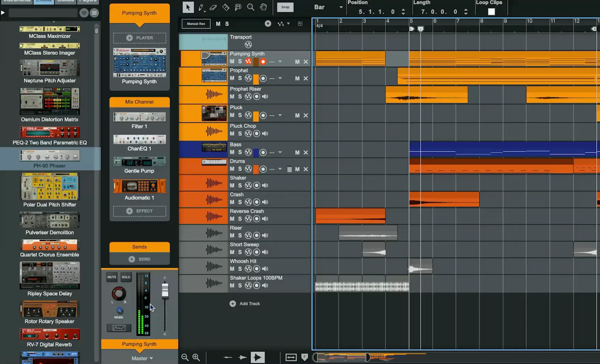The image size is (600, 364).
Task: Expand the Pumping Synth track lane dropdown
Action: pos(280,62)
